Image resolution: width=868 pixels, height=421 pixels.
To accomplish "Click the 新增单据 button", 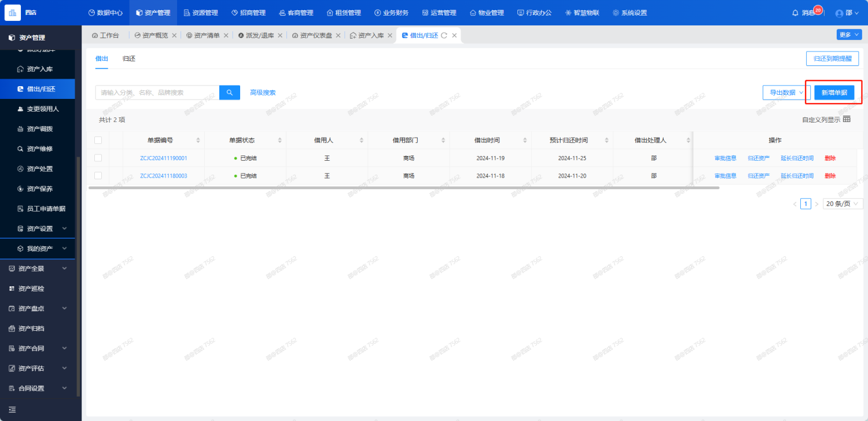I will coord(834,93).
